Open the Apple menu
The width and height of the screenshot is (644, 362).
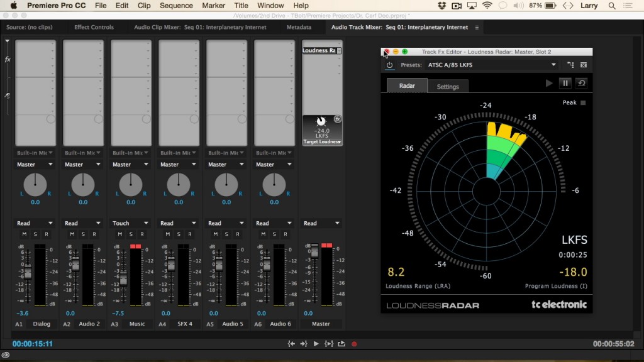14,5
